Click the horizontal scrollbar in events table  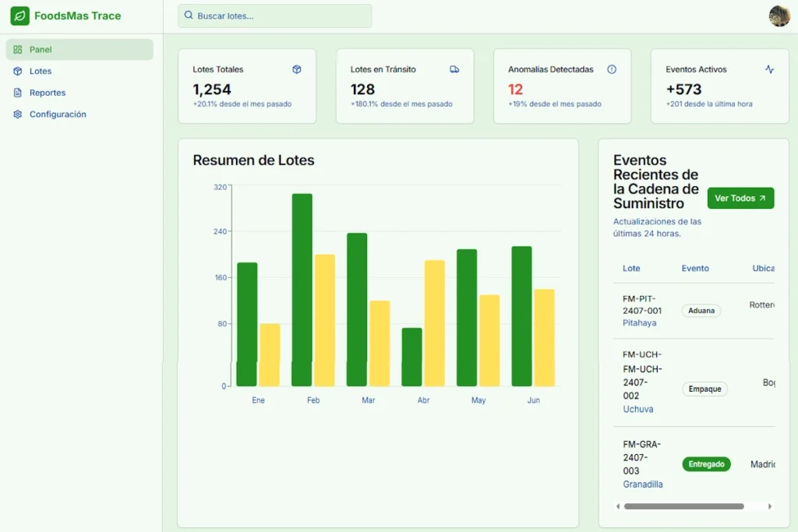click(x=683, y=506)
